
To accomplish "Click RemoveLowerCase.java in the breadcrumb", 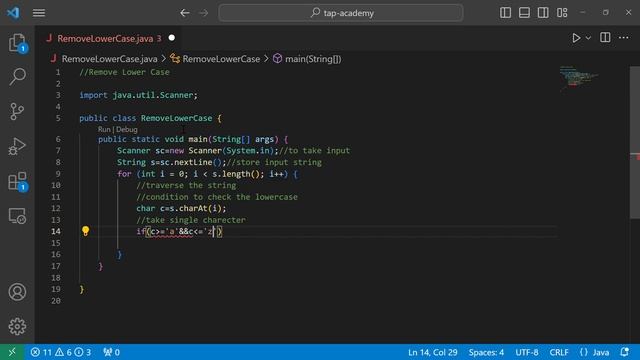I will pyautogui.click(x=109, y=59).
